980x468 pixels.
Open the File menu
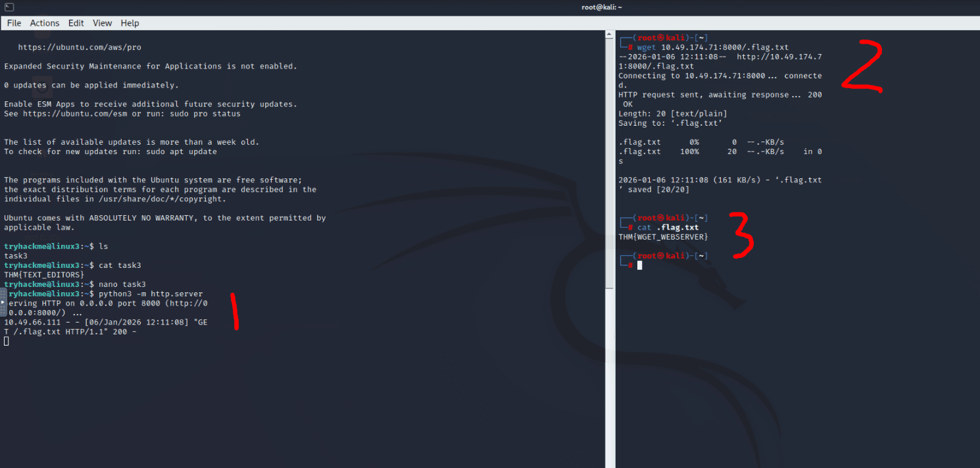pyautogui.click(x=14, y=23)
